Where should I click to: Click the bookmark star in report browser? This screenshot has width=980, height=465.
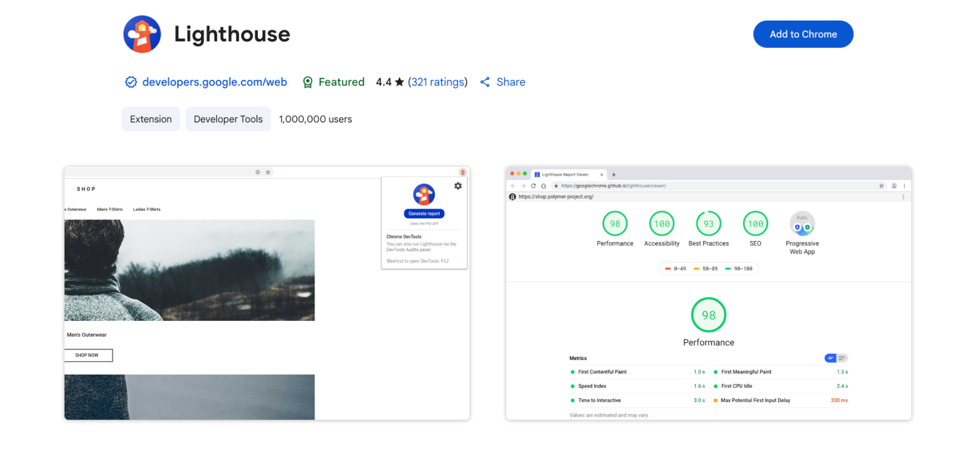[881, 186]
